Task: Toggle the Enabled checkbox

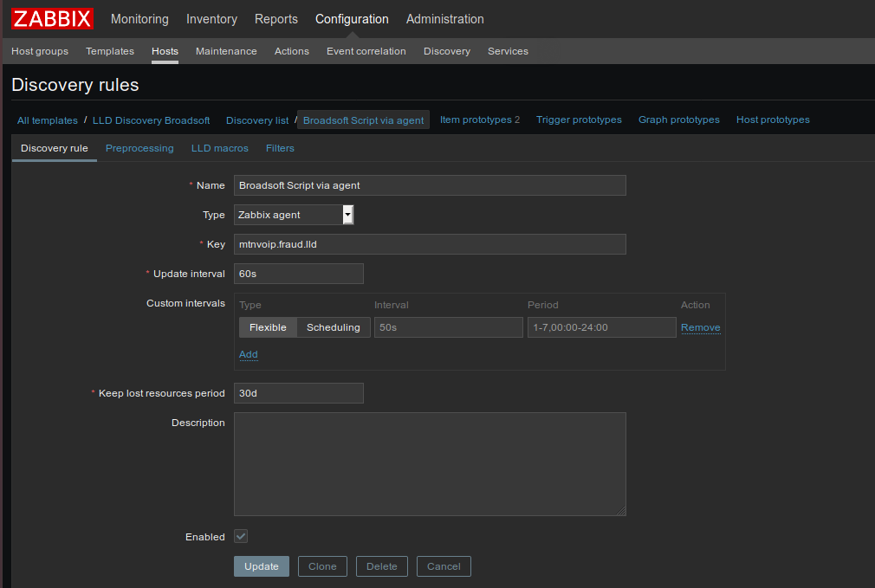Action: click(x=241, y=537)
